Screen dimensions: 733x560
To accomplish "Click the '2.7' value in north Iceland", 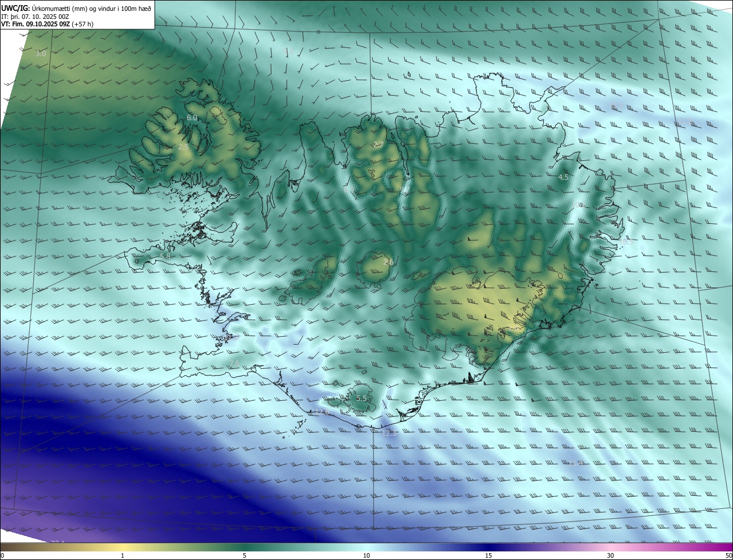I will pos(378,144).
